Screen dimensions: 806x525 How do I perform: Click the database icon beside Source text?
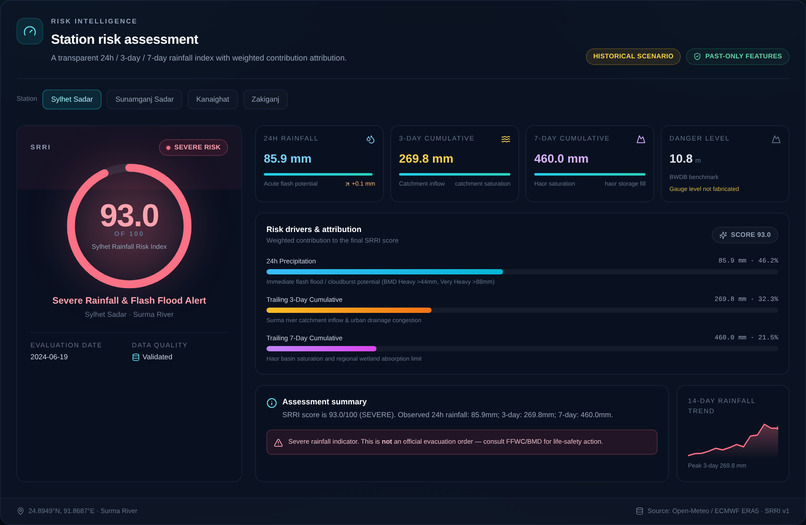pos(639,511)
